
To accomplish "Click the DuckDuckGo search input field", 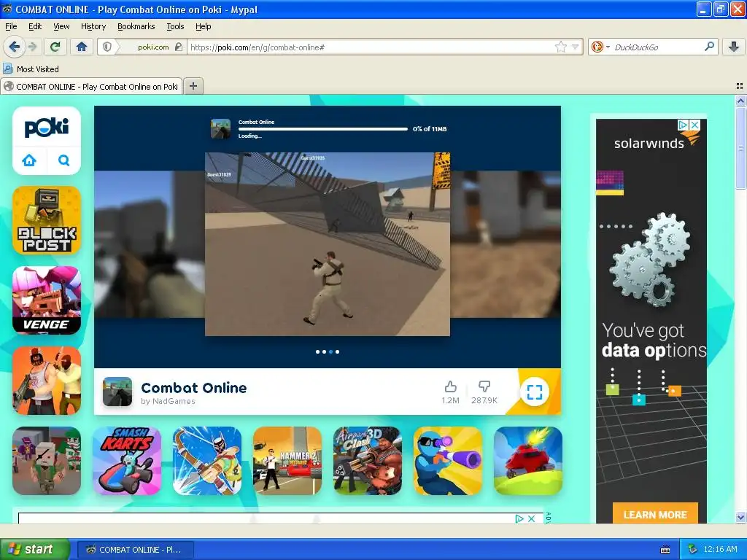I will 657,47.
